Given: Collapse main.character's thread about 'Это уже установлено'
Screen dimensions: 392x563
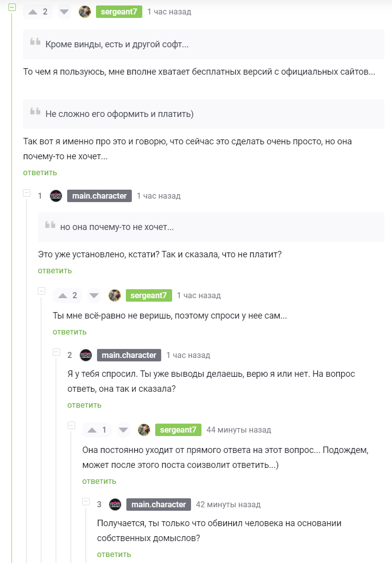Looking at the screenshot, I should click(26, 193).
